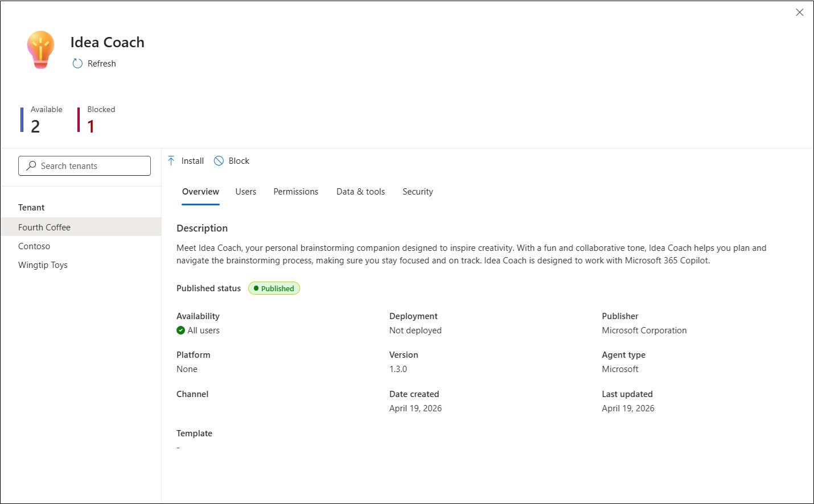814x504 pixels.
Task: Click the Not deployed deployment value
Action: (416, 331)
